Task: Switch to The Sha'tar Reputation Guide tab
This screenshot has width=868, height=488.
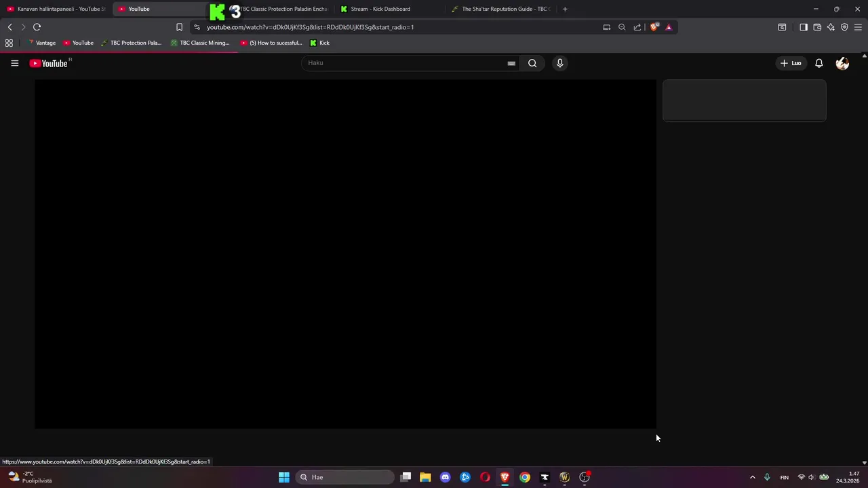Action: click(x=502, y=9)
